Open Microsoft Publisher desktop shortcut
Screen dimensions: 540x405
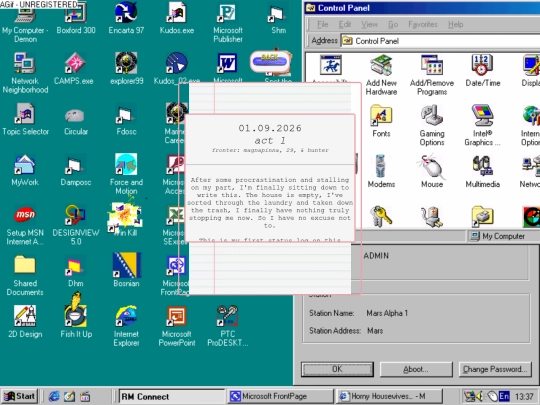(x=228, y=21)
